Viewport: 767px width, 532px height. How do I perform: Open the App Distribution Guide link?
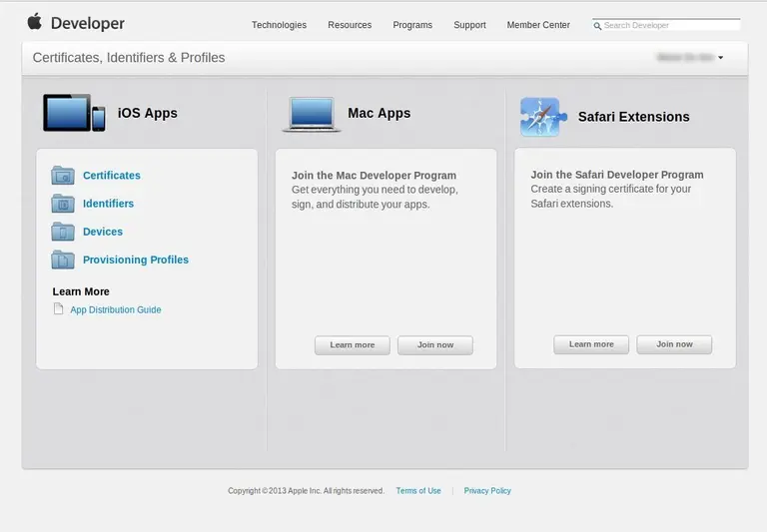pos(116,309)
